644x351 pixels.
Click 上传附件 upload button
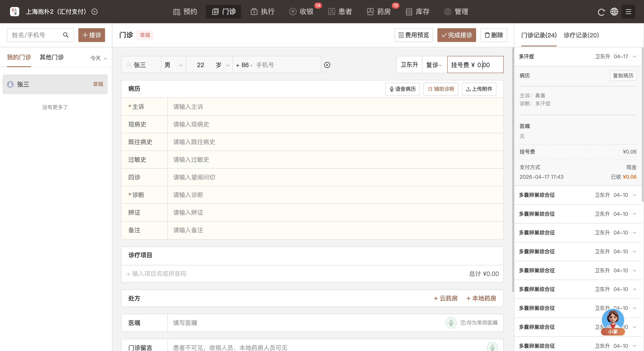point(479,89)
